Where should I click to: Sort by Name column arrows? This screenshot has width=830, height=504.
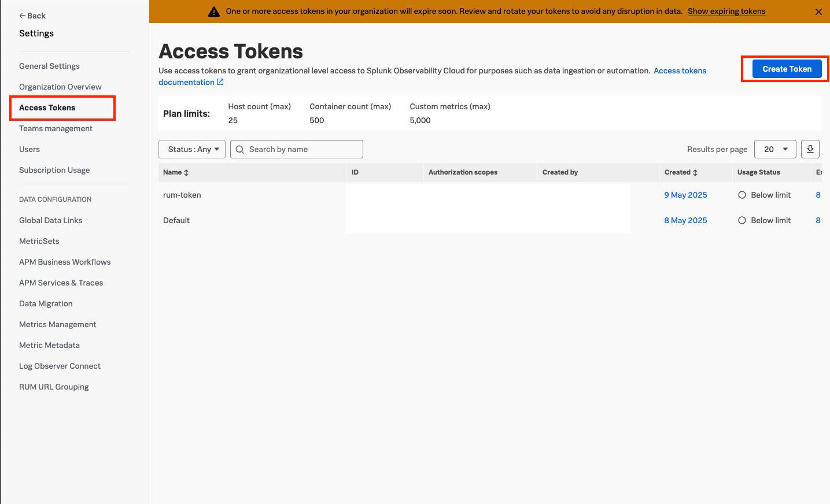pyautogui.click(x=186, y=173)
